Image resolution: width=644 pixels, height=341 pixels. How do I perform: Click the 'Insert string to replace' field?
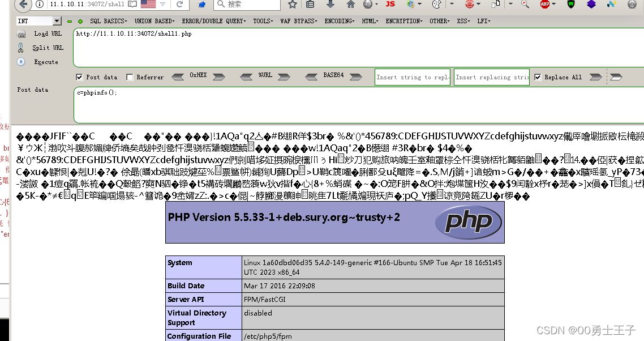[413, 77]
